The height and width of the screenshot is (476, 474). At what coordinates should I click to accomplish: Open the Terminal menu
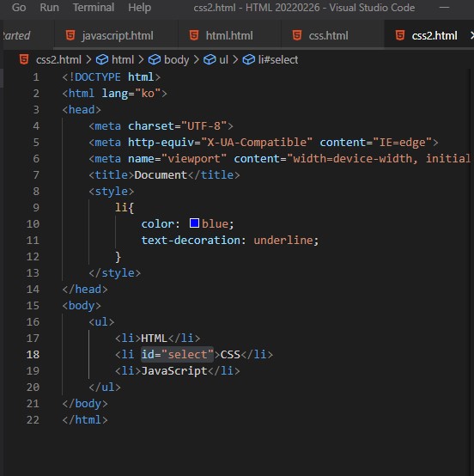tap(94, 7)
